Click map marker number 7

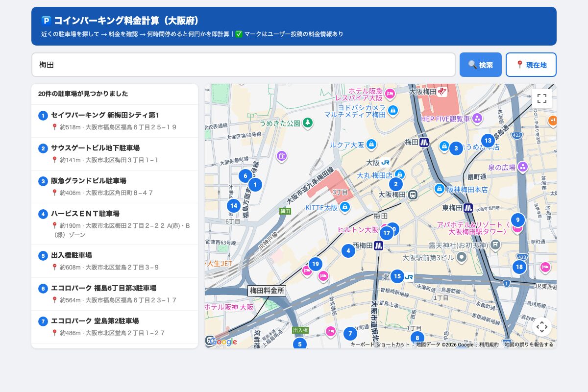pos(350,334)
